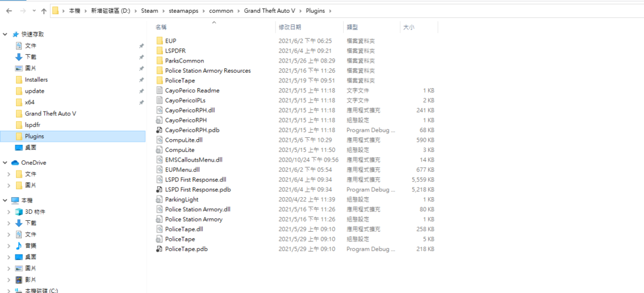Open Grand Theft Auto V sidebar folder
The width and height of the screenshot is (644, 293).
click(50, 113)
